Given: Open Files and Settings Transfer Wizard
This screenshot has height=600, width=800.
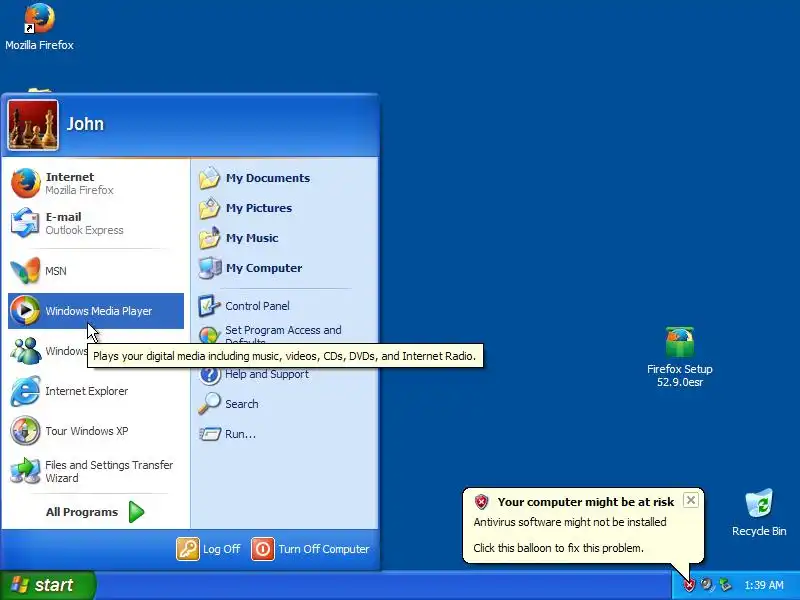Looking at the screenshot, I should click(x=95, y=471).
